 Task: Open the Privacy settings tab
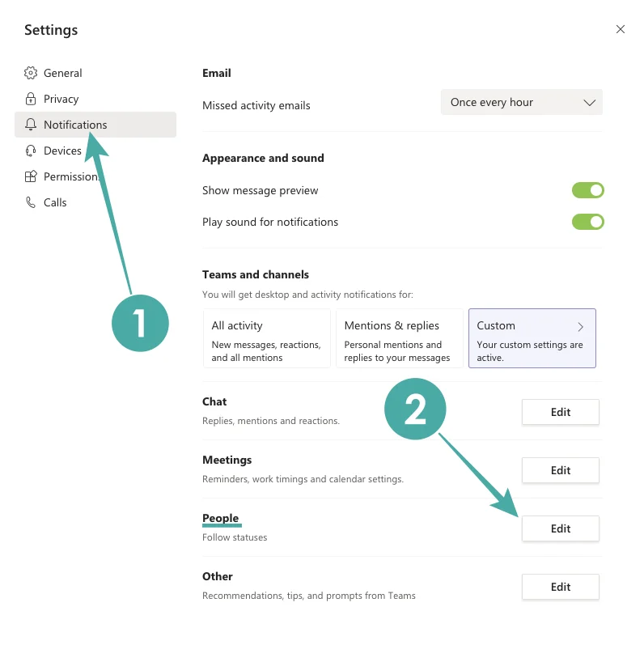click(x=61, y=99)
